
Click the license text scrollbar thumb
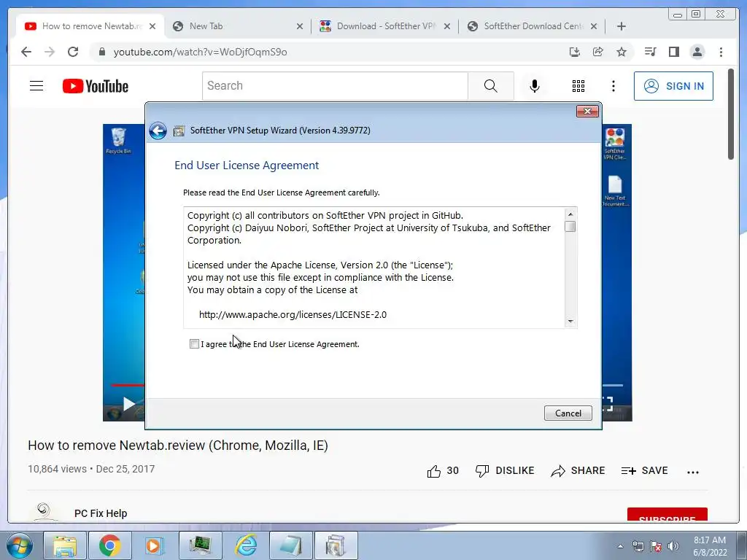(x=570, y=227)
